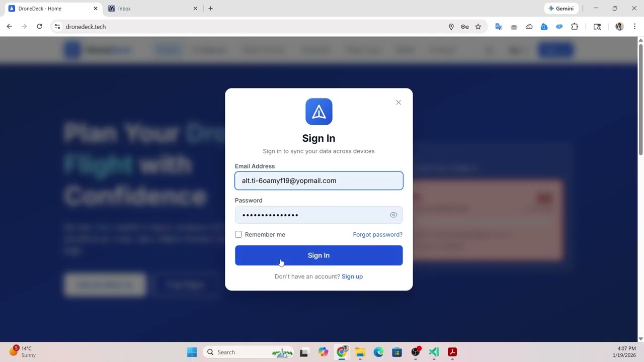Launch Gemini from the title bar
The width and height of the screenshot is (644, 362).
(561, 9)
